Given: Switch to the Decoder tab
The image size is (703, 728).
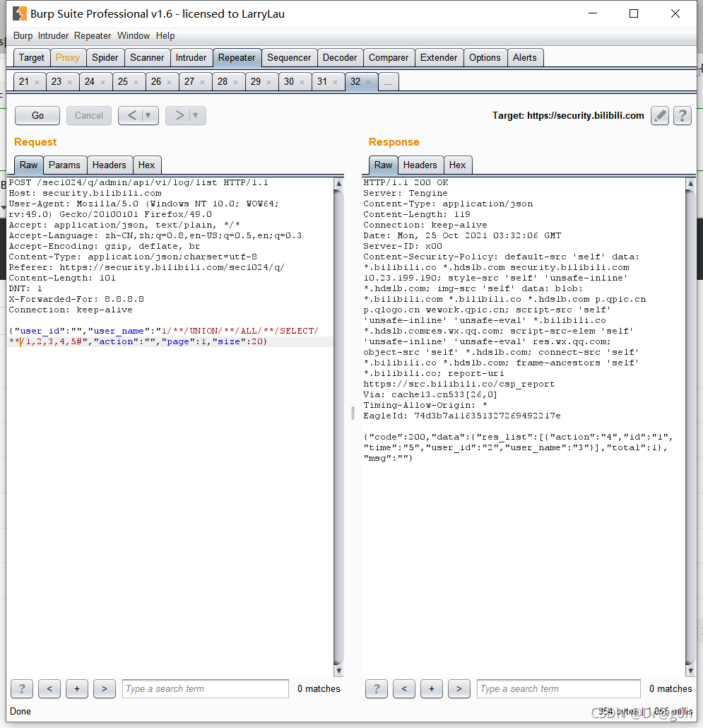Looking at the screenshot, I should pos(340,57).
